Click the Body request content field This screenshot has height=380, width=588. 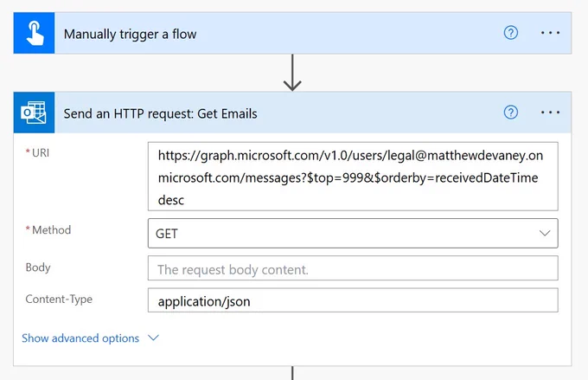[x=353, y=268]
